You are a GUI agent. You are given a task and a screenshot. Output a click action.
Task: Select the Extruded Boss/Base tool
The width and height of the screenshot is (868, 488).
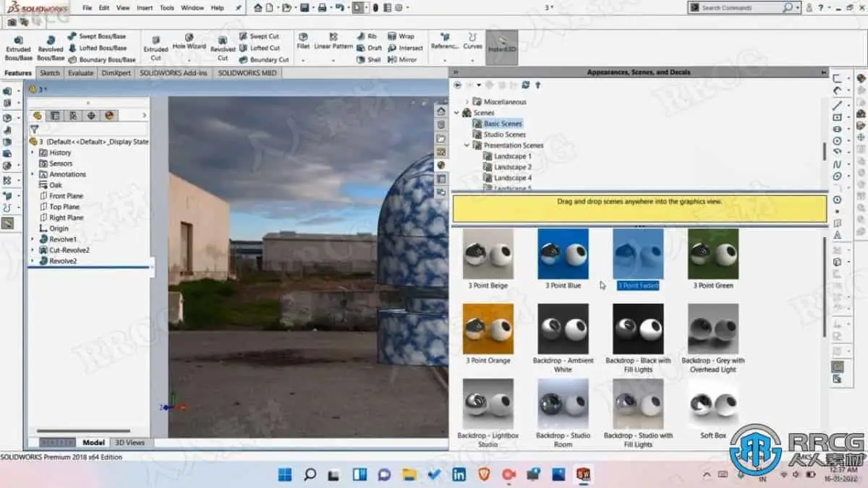point(18,48)
